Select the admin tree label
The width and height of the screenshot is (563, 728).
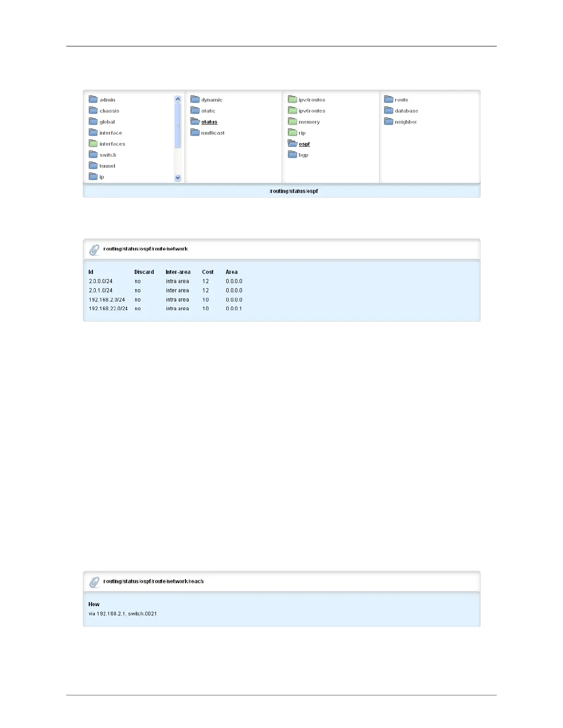(x=107, y=100)
